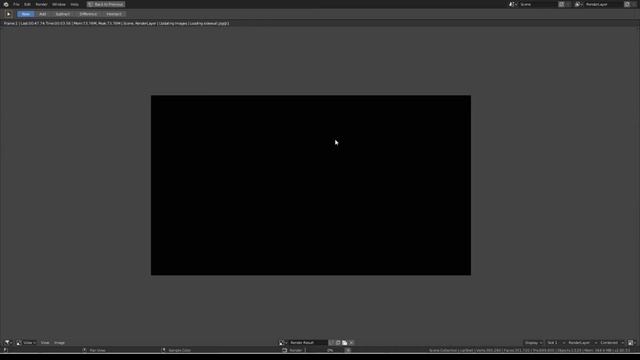Open the image browse dropdown icon
The width and height of the screenshot is (640, 360).
coord(283,343)
